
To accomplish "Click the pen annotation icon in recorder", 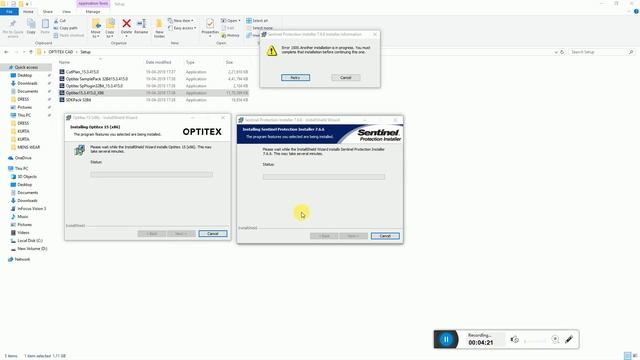I will 569,339.
